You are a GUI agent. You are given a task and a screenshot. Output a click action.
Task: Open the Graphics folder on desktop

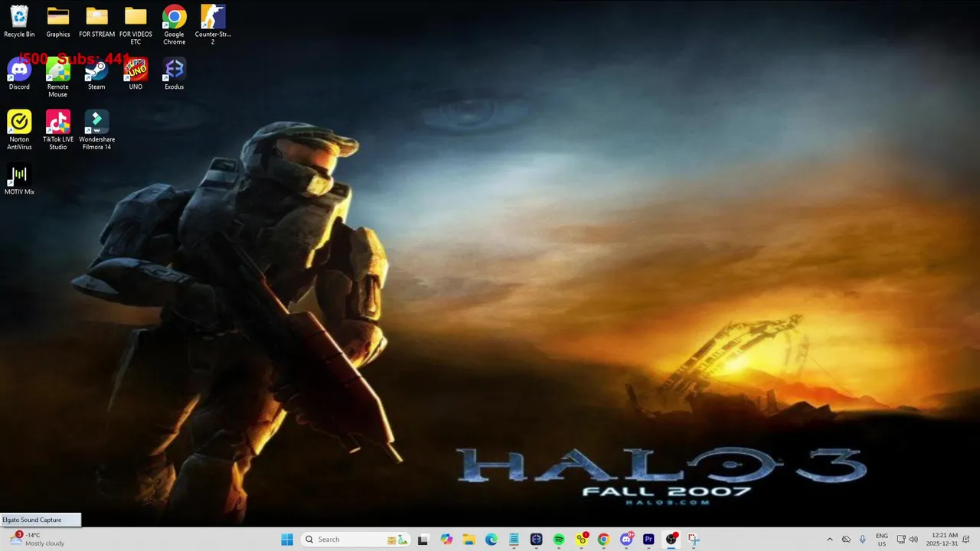pos(58,22)
